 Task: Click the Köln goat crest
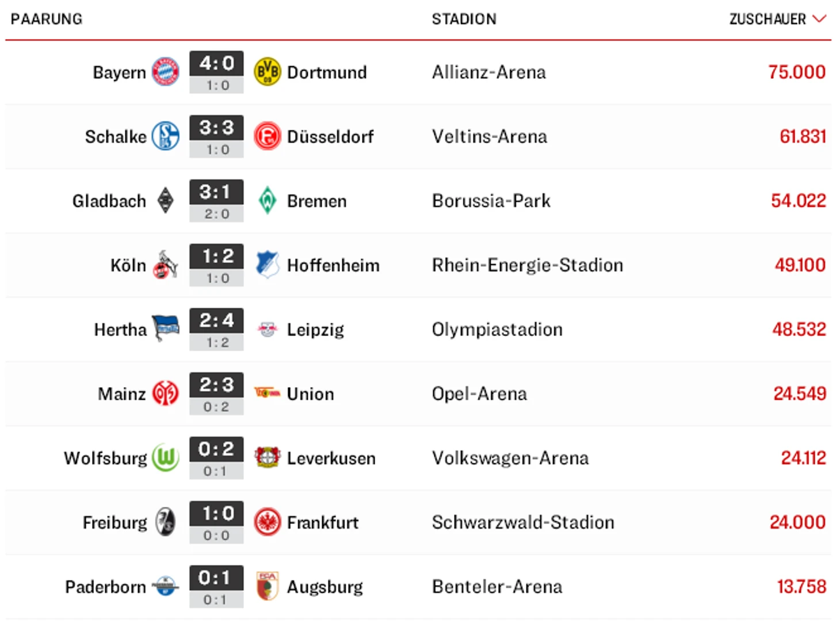click(166, 265)
